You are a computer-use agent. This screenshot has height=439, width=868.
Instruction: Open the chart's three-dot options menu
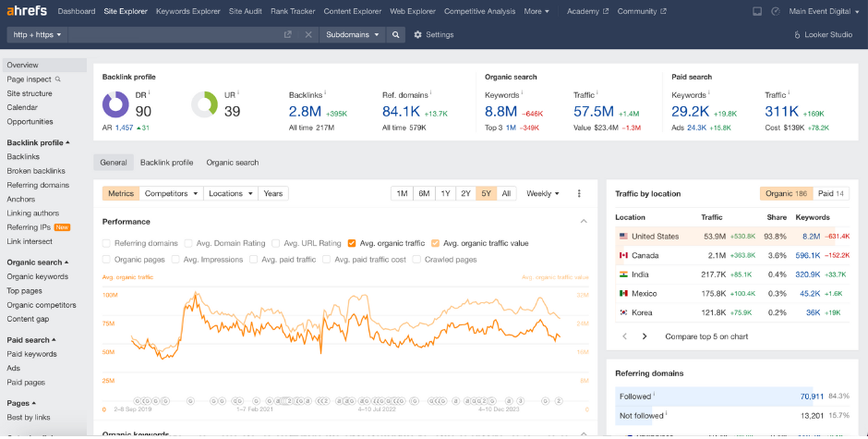pos(579,194)
